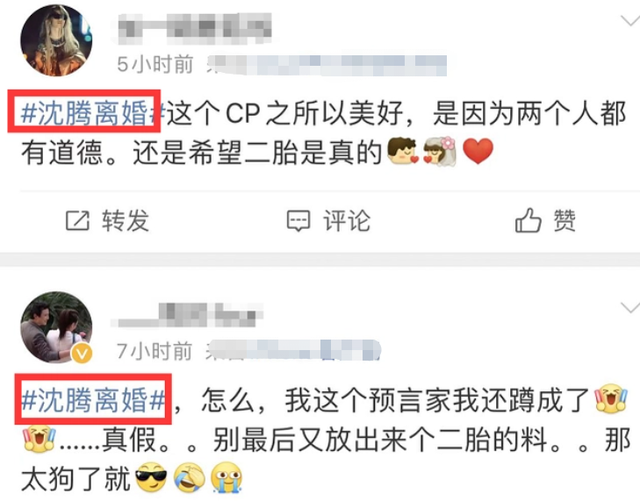Click the bride emoji in first post
The height and width of the screenshot is (501, 640).
[x=439, y=151]
